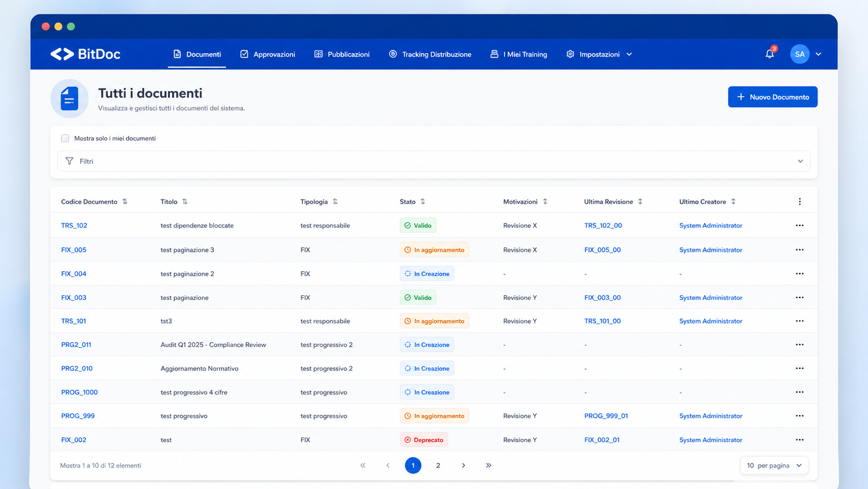The width and height of the screenshot is (868, 489).
Task: Click Deprecato status badge of FIX_002
Action: [424, 440]
